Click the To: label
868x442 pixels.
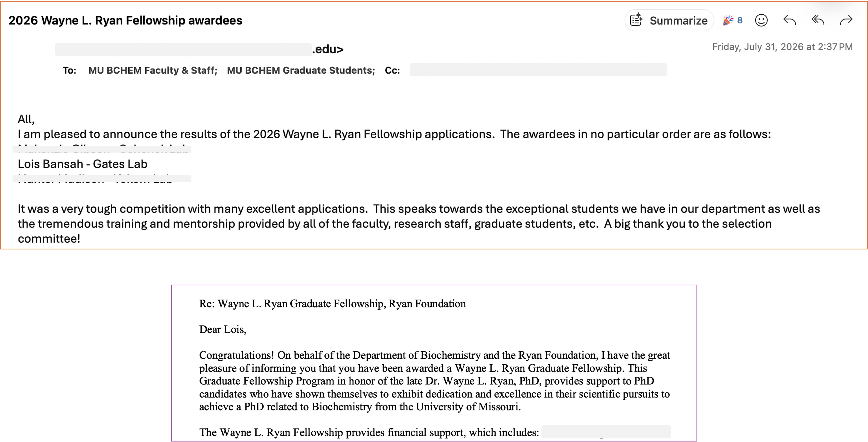coord(69,70)
